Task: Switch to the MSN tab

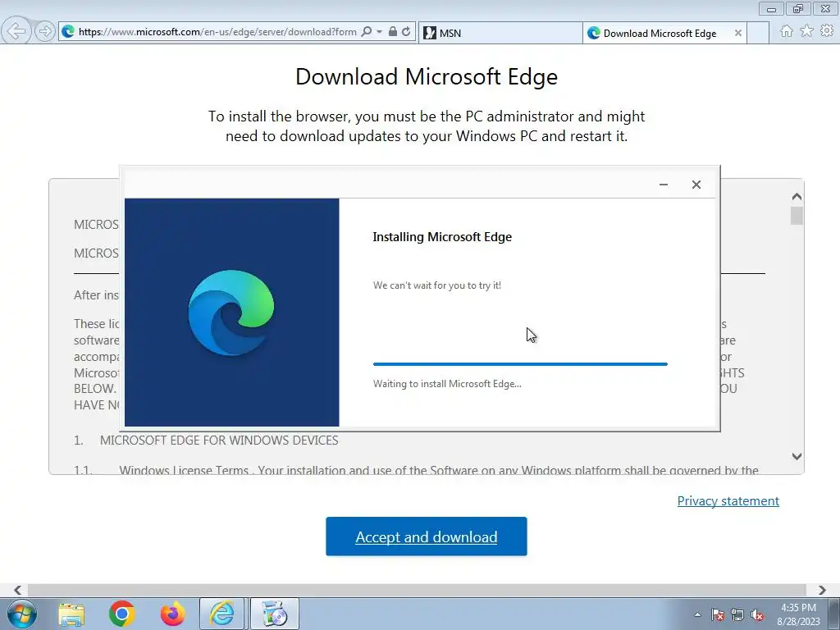Action: 500,33
